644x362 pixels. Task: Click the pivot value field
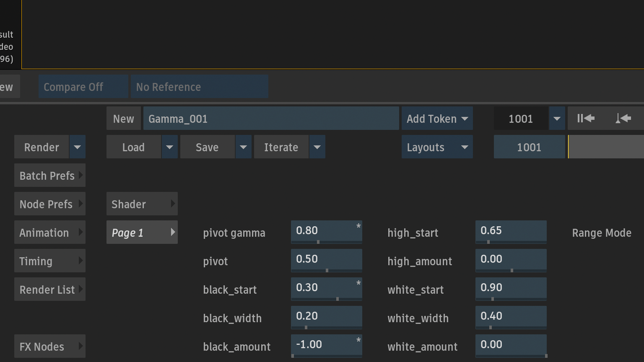point(327,260)
